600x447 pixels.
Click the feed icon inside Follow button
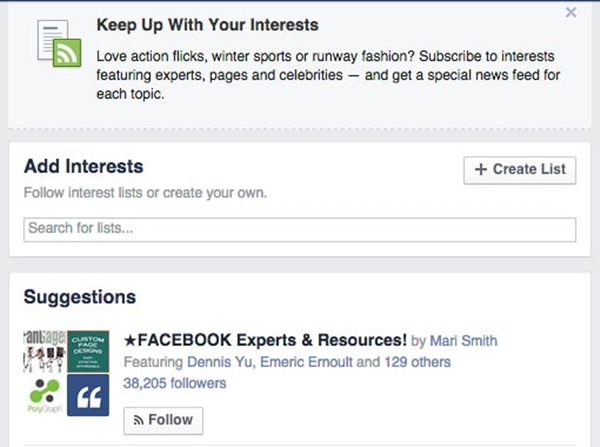pyautogui.click(x=139, y=421)
